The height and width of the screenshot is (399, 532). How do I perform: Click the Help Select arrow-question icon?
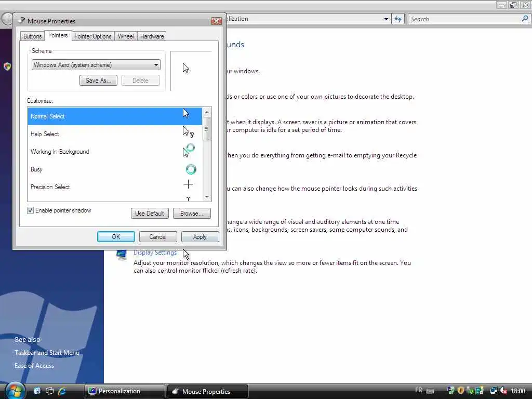point(188,131)
